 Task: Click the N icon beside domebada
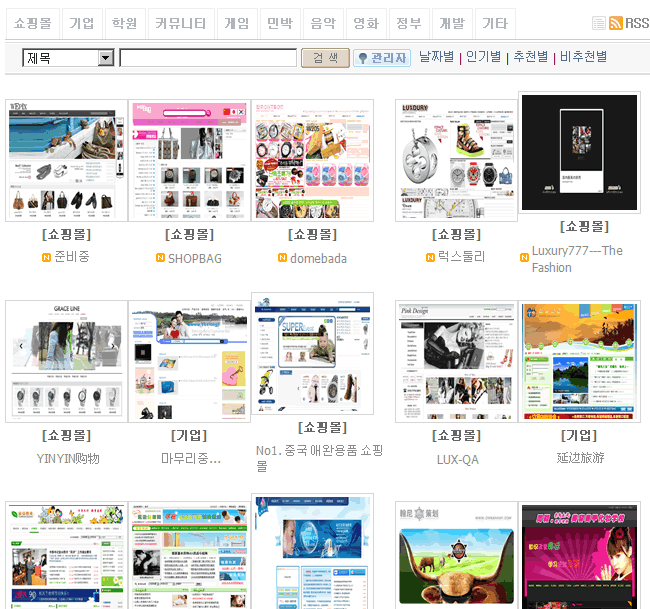[x=283, y=258]
